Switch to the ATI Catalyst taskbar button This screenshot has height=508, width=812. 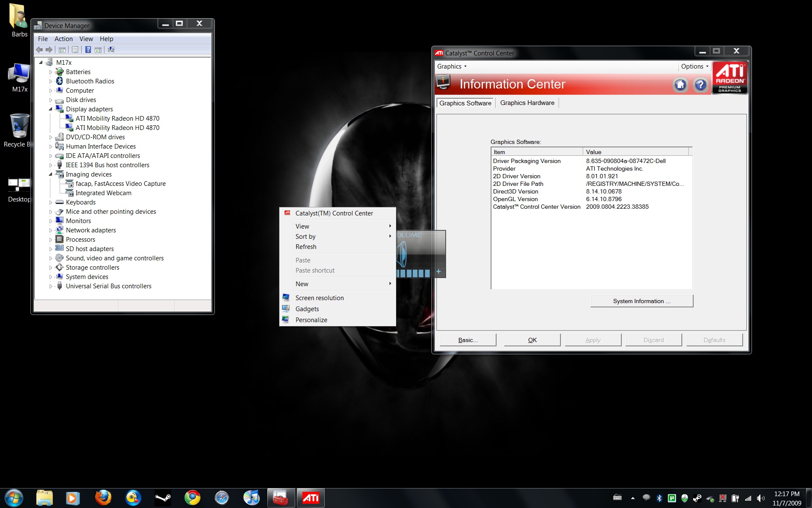point(310,498)
